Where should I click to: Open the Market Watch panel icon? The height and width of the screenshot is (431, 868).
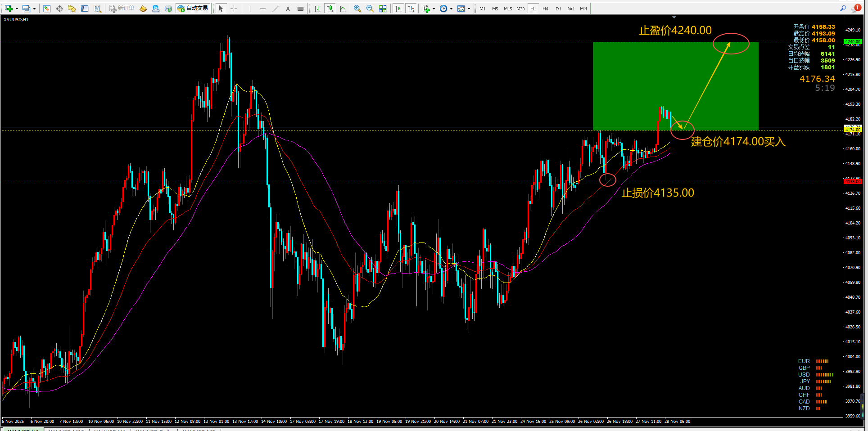point(46,9)
